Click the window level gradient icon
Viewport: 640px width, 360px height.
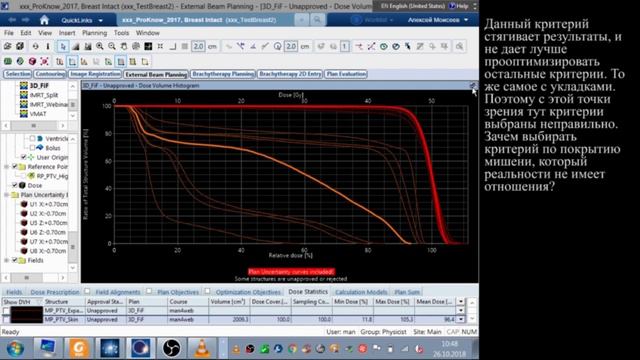click(75, 47)
